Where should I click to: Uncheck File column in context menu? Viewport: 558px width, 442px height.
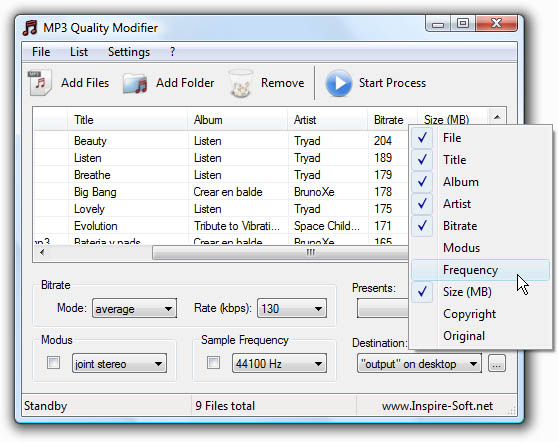point(422,138)
